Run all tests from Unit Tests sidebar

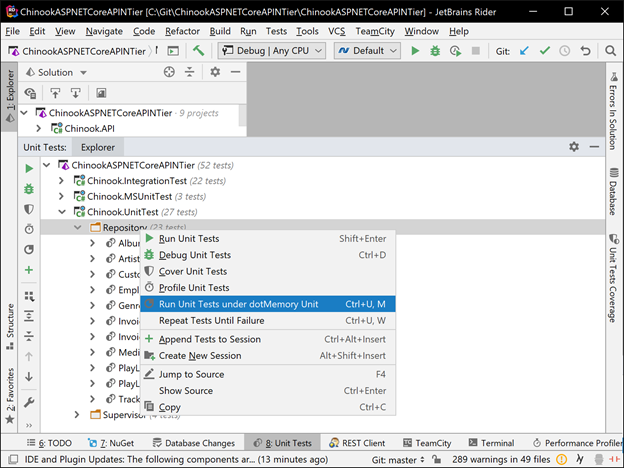tap(29, 168)
